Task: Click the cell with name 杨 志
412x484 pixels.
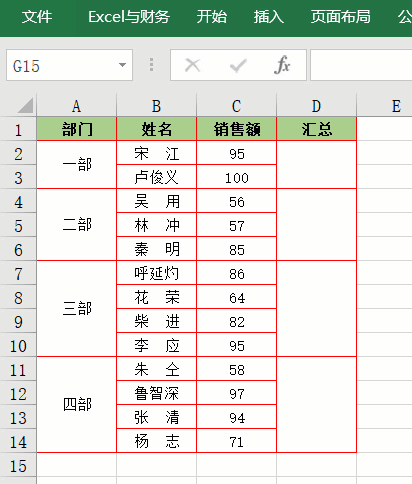Action: click(157, 441)
